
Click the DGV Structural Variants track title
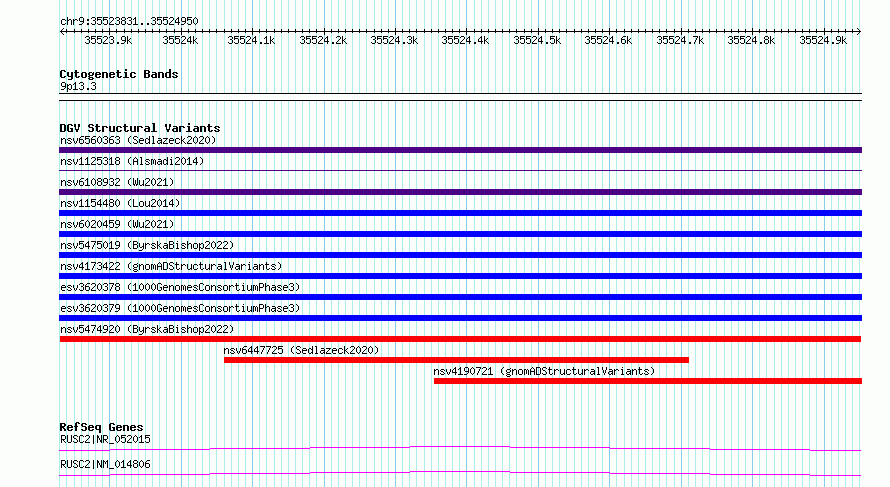(x=140, y=128)
